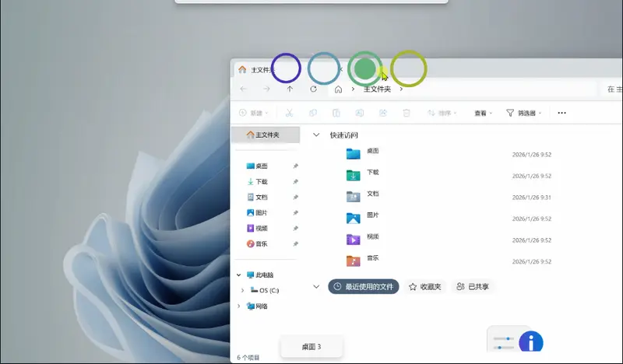Image resolution: width=623 pixels, height=364 pixels.
Task: Click 主文件夹 in the address breadcrumb
Action: pos(378,89)
